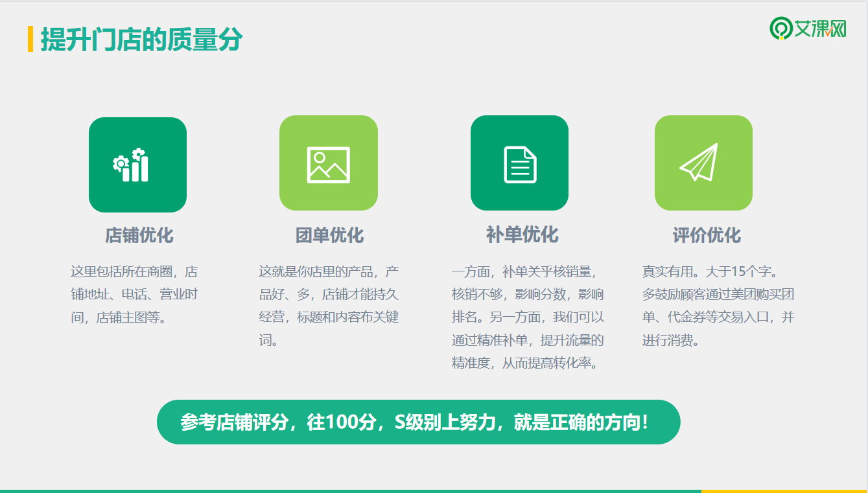Click the 店铺优化 heading
Image resolution: width=868 pixels, height=493 pixels.
coord(139,235)
